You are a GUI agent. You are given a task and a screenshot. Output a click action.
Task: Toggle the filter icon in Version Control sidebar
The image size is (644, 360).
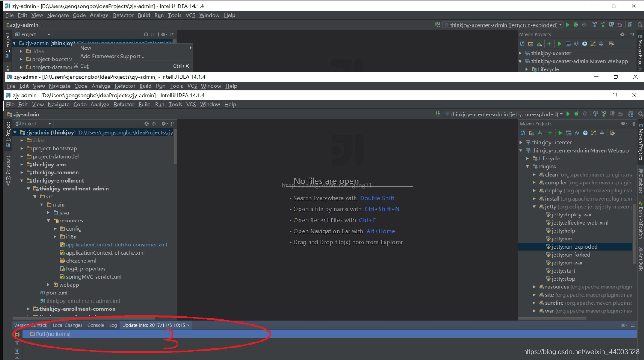(17, 342)
